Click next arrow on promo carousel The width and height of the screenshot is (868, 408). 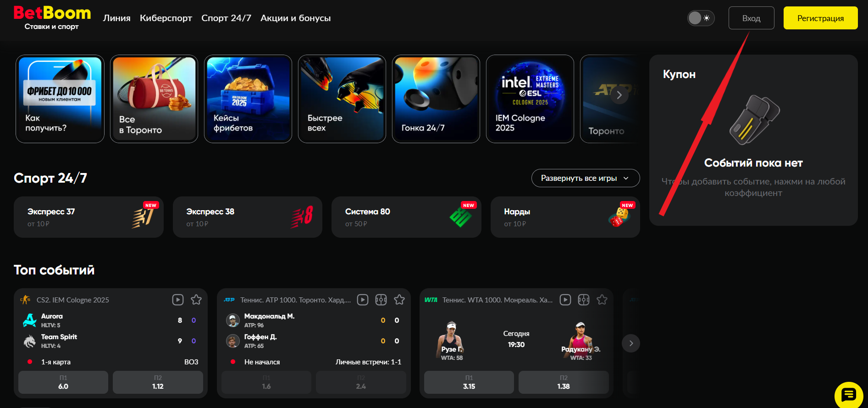coord(619,95)
